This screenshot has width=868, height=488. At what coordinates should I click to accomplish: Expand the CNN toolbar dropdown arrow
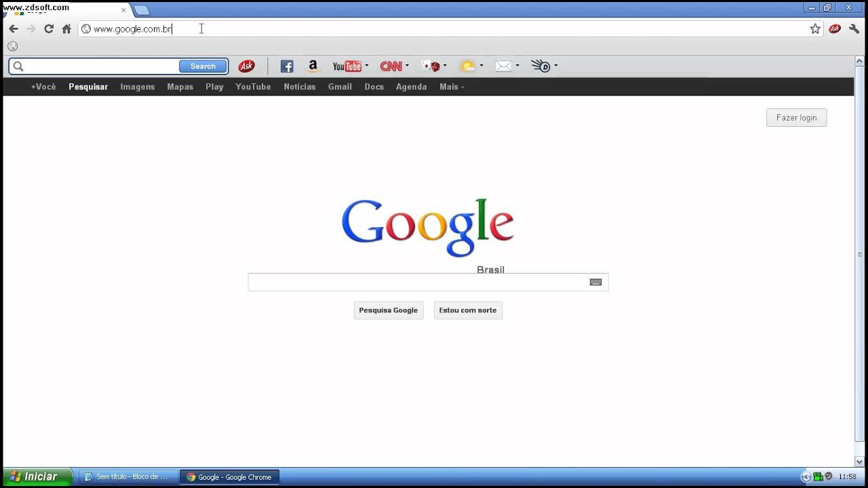click(407, 66)
